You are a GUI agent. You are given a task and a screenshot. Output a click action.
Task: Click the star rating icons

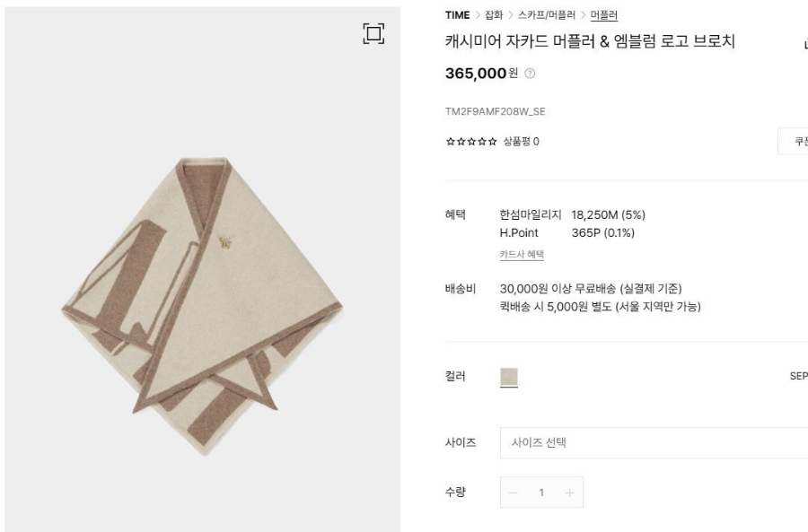pos(471,142)
